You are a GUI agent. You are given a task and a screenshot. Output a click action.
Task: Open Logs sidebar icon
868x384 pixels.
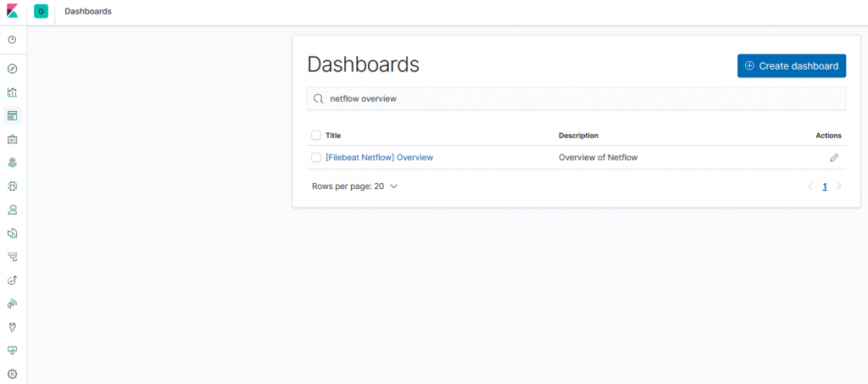click(x=12, y=233)
